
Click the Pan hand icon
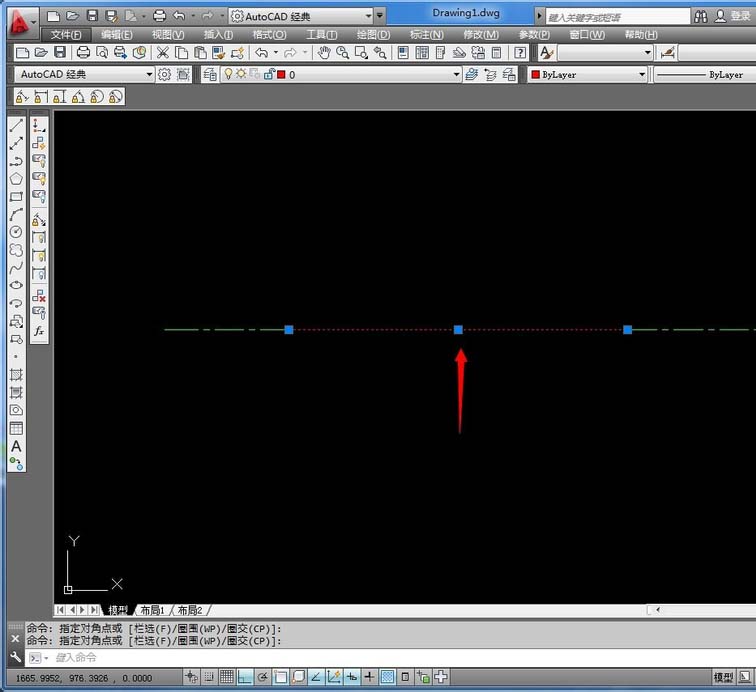point(324,52)
